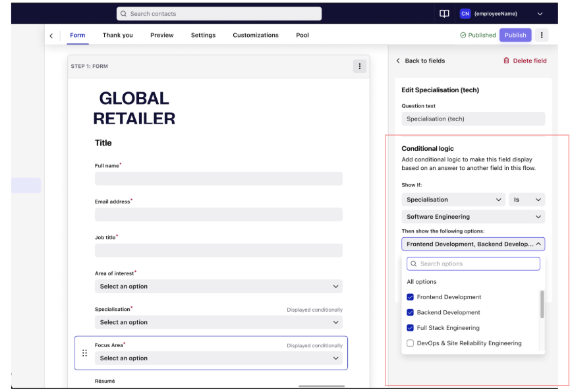572x392 pixels.
Task: Open the Customizations tab
Action: (256, 36)
